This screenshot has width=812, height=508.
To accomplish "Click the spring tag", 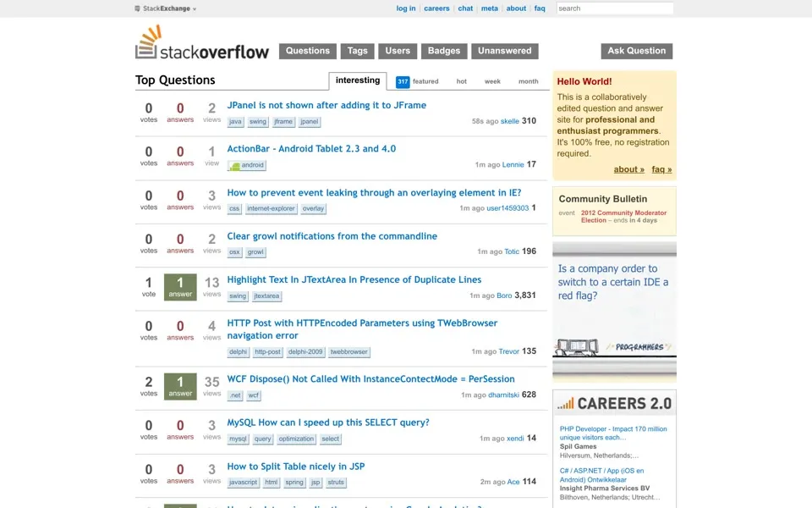I will click(x=294, y=483).
